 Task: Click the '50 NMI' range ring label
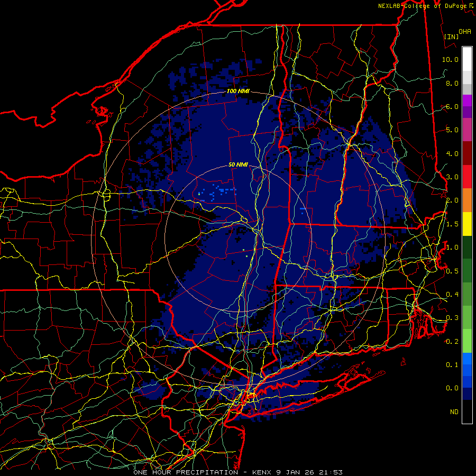[x=238, y=164]
